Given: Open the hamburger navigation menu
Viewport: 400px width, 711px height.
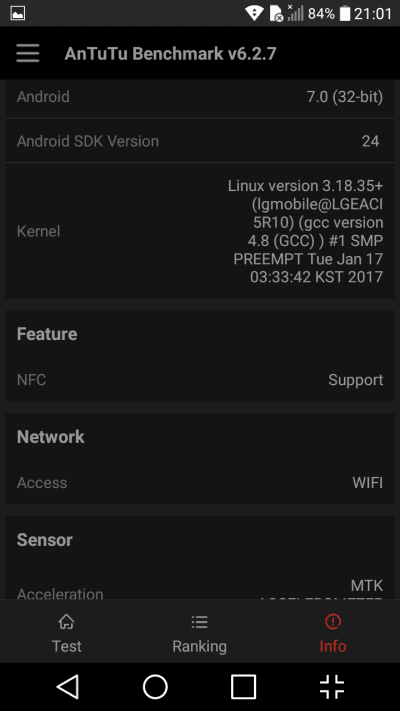Looking at the screenshot, I should pos(28,54).
